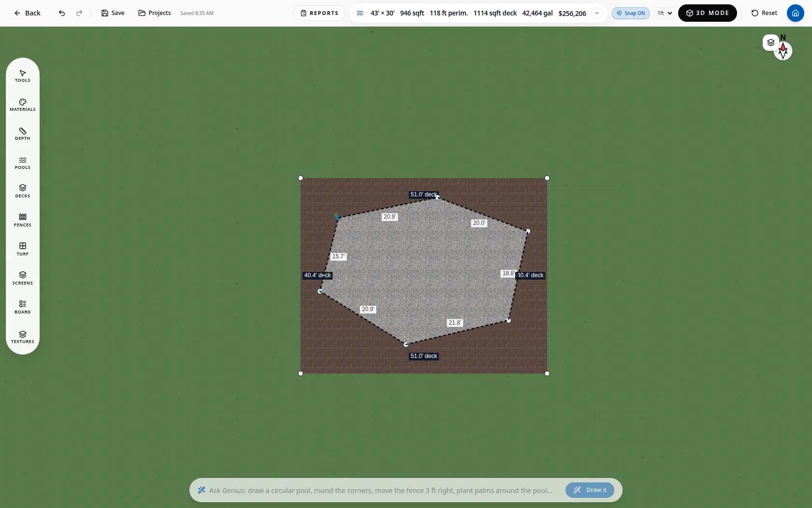Click the 15.7' pool edge dimension
The image size is (812, 508).
pyautogui.click(x=338, y=256)
